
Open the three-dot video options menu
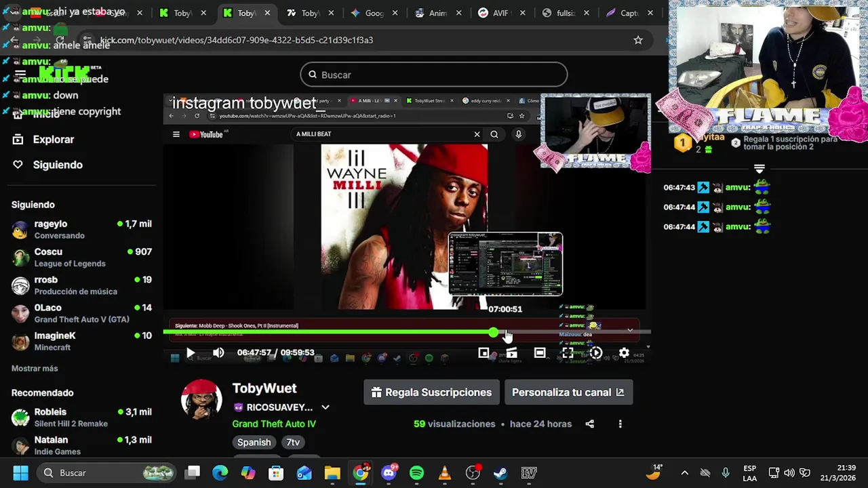620,424
